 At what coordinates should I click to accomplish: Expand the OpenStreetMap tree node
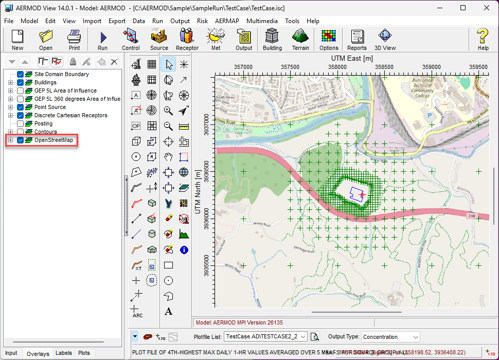point(10,140)
